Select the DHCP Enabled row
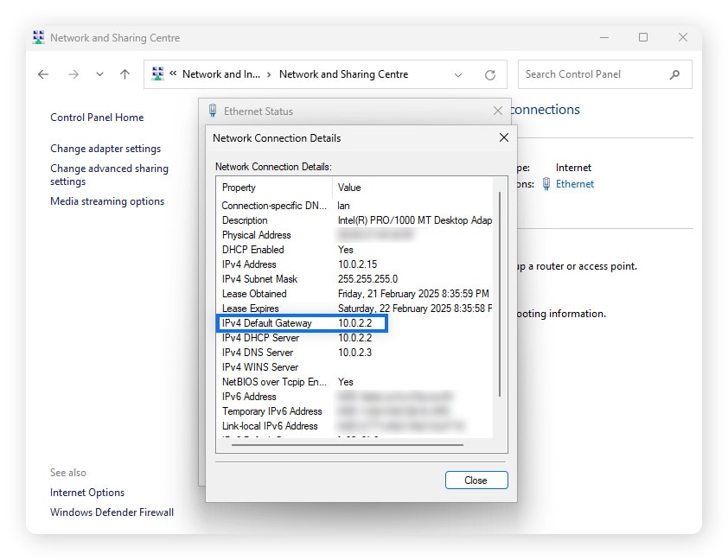This screenshot has width=728, height=560. [x=354, y=250]
